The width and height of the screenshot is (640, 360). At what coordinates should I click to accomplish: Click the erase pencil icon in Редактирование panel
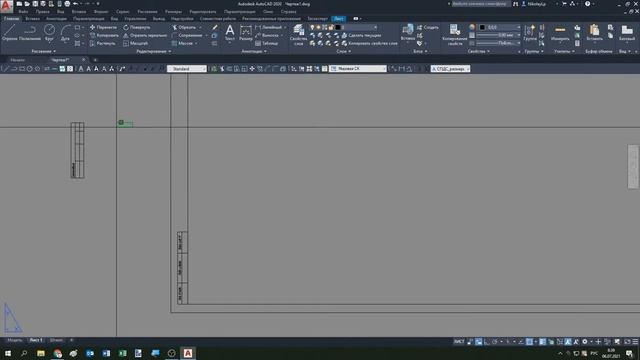coord(215,27)
